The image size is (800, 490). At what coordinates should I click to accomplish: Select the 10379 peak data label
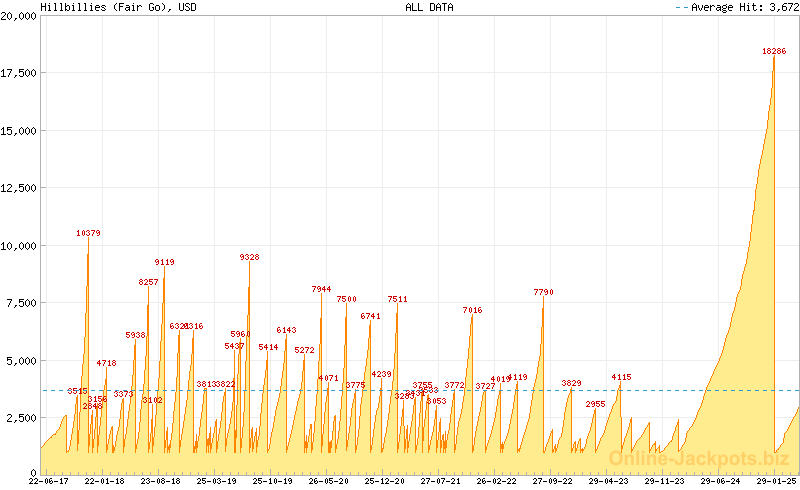point(88,233)
